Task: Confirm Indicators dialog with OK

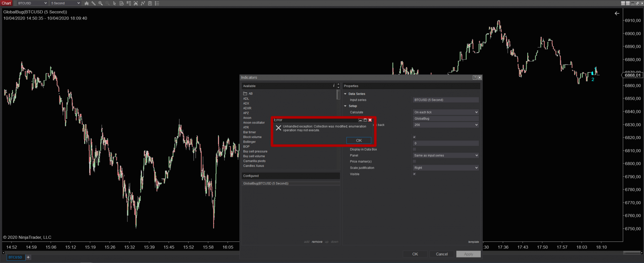Action: [x=415, y=254]
